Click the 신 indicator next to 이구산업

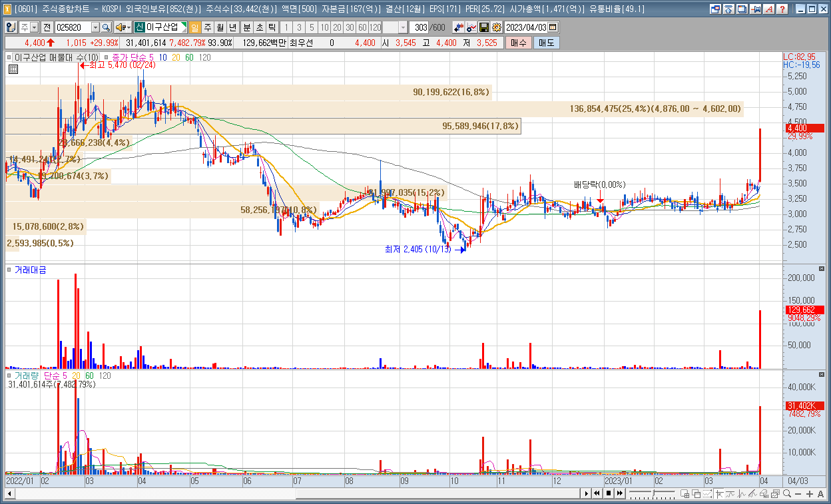tap(140, 27)
